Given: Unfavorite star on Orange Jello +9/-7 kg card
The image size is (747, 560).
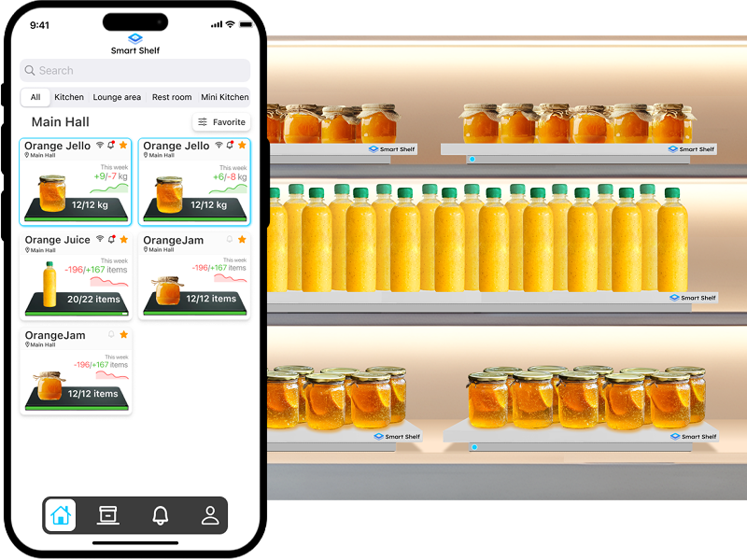Looking at the screenshot, I should click(x=123, y=145).
